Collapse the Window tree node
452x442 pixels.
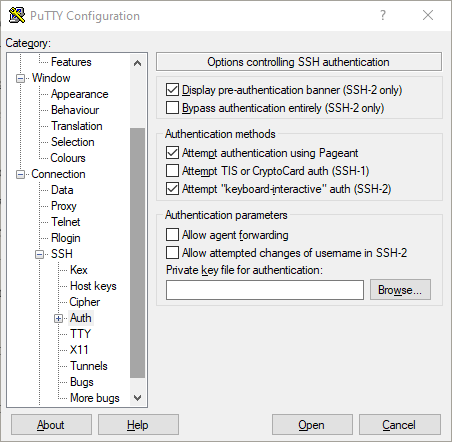click(20, 78)
